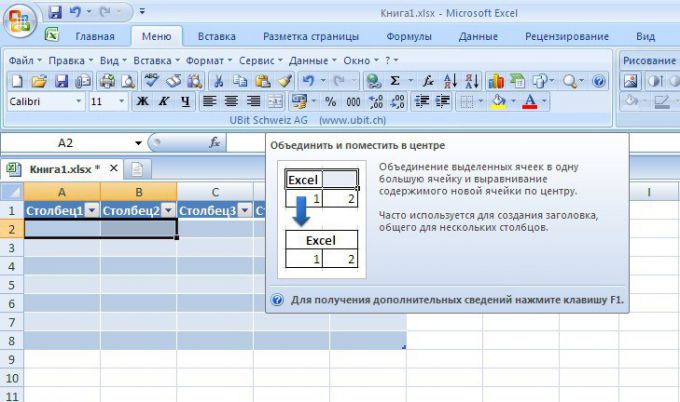Switch to the Разметка страницы tab
Screen dimensions: 680x402
(x=311, y=36)
